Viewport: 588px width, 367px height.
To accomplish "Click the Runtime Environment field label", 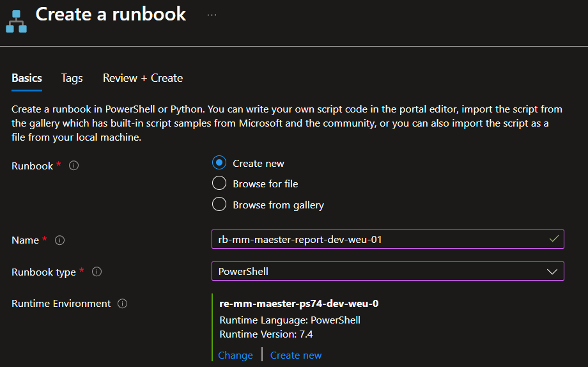I will click(x=61, y=304).
